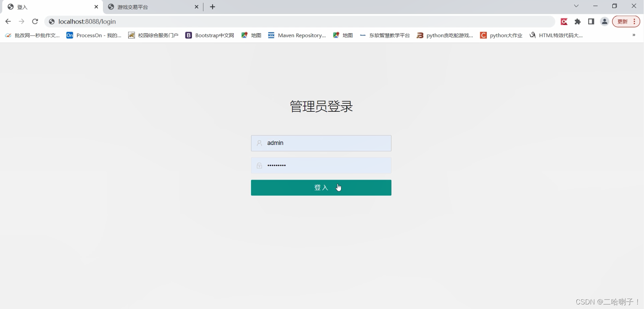Screen dimensions: 644x309
Task: Open the Bootstrap中文网 bookmark
Action: (210, 35)
